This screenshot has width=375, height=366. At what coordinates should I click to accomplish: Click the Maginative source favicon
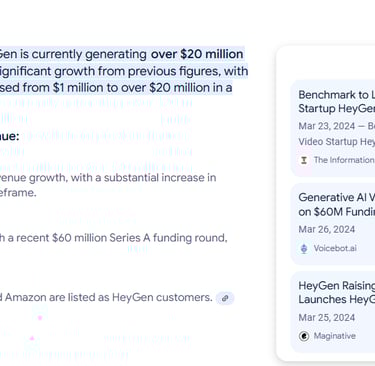(x=304, y=336)
